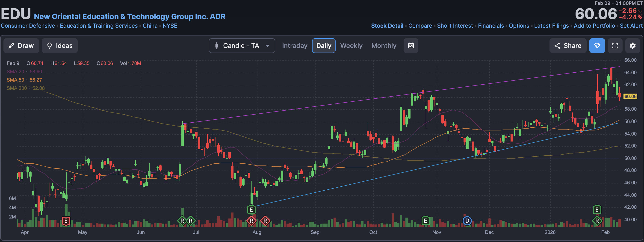Click the share arrow icon
644x242 pixels.
click(x=557, y=45)
